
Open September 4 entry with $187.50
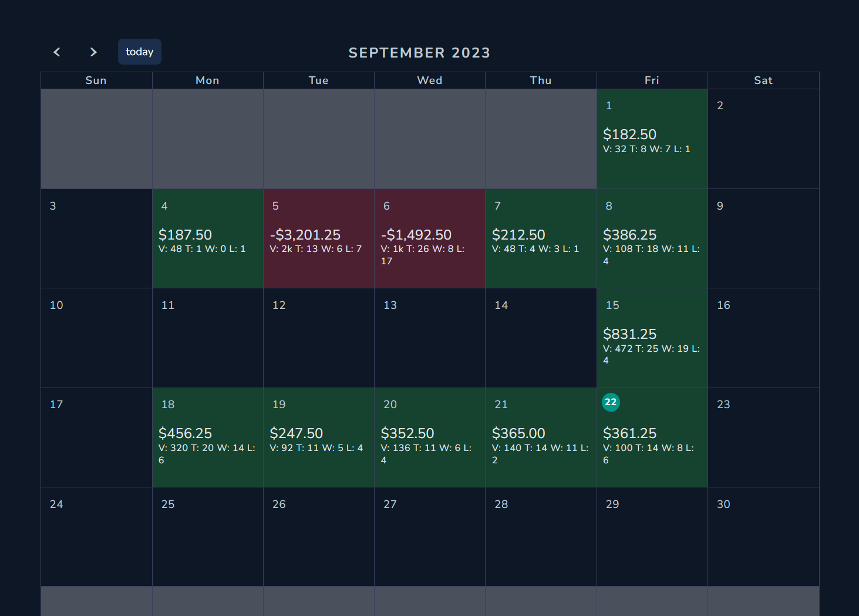coord(208,238)
